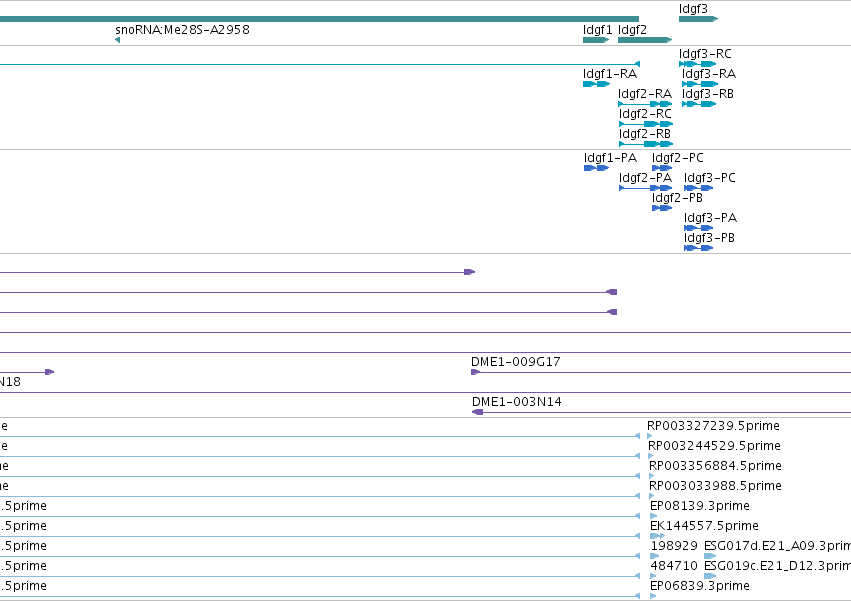This screenshot has width=851, height=601.
Task: Select transcript label Idgf3-RA
Action: [709, 74]
